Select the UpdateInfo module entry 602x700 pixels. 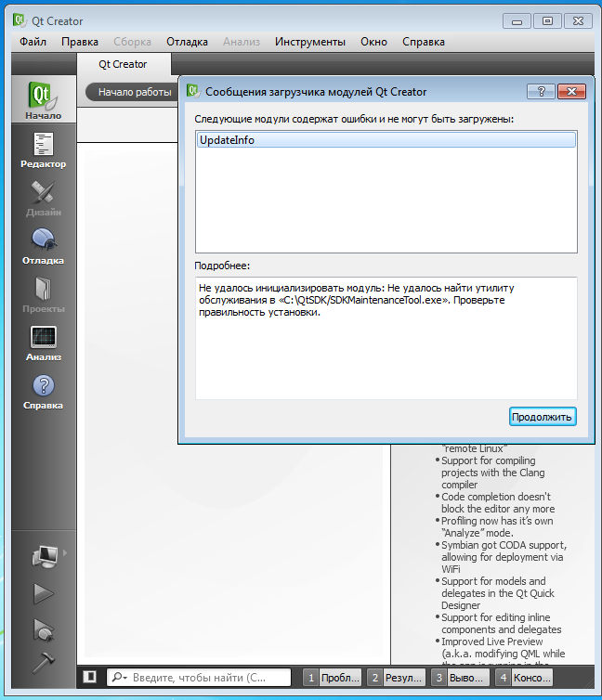pos(386,140)
